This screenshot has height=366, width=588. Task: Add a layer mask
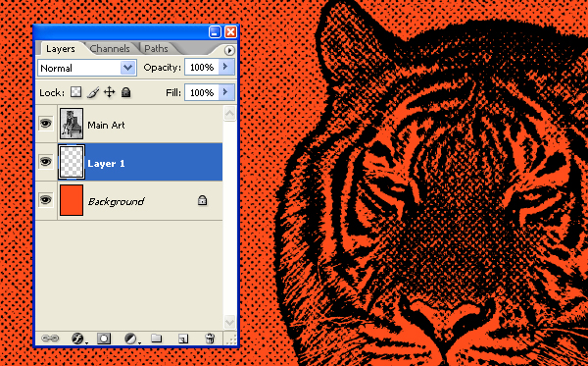point(104,339)
